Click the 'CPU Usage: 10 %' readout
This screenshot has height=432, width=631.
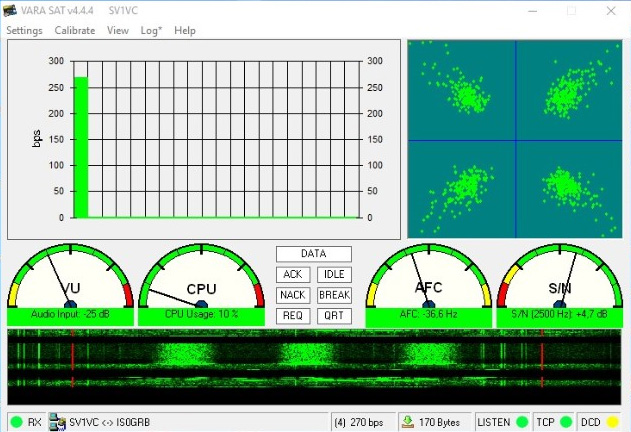[201, 314]
